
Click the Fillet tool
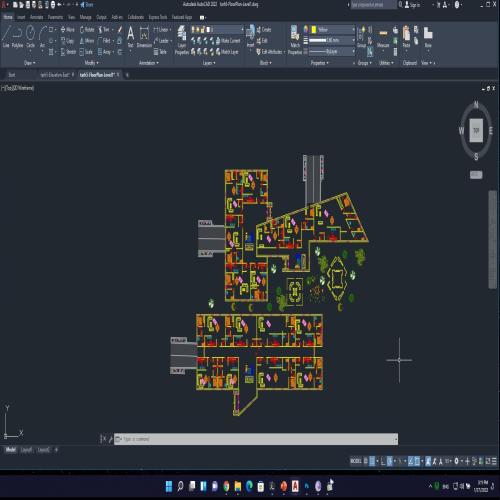[x=104, y=41]
